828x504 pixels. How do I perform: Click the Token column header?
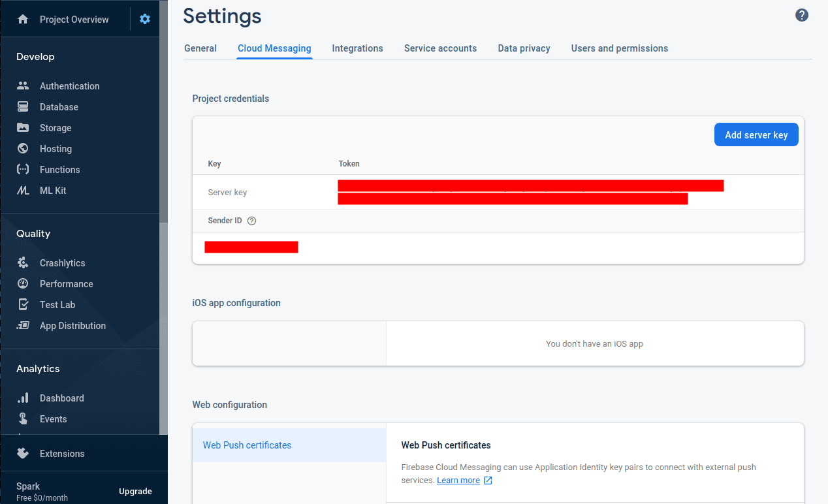(x=349, y=164)
